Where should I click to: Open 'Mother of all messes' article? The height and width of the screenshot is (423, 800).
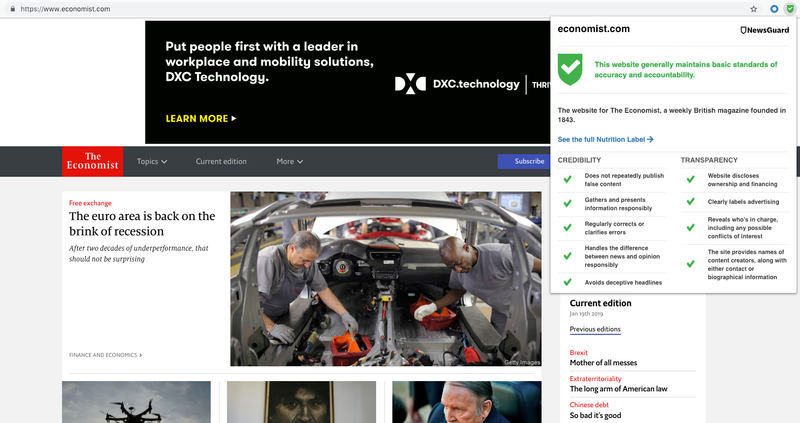pyautogui.click(x=603, y=363)
